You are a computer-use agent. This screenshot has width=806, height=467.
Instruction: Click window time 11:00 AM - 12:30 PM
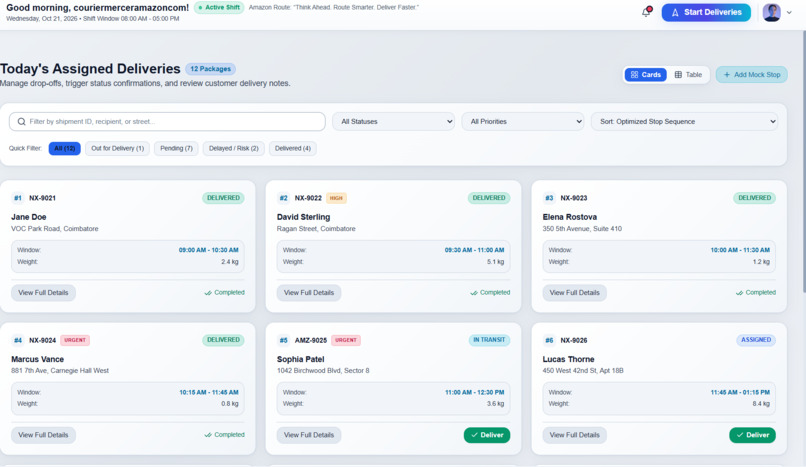(x=474, y=393)
